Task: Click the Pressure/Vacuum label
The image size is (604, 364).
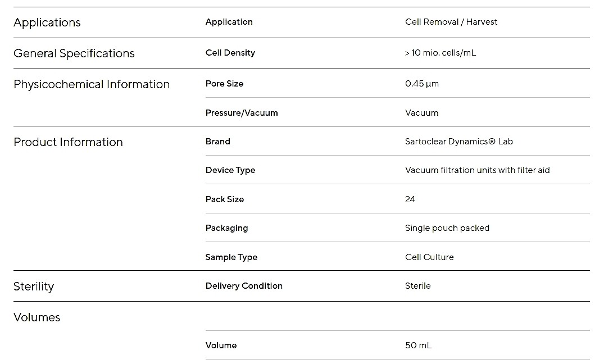Action: coord(242,113)
